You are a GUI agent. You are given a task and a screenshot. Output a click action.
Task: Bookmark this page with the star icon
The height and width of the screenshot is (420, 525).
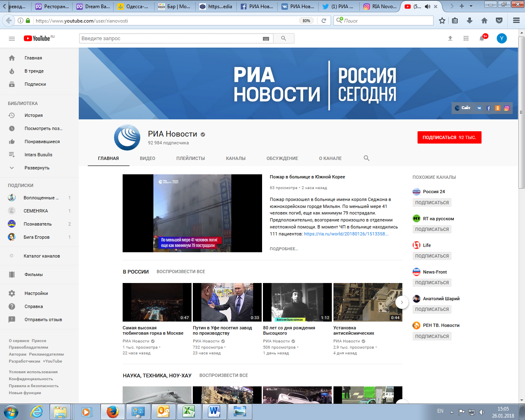(442, 21)
